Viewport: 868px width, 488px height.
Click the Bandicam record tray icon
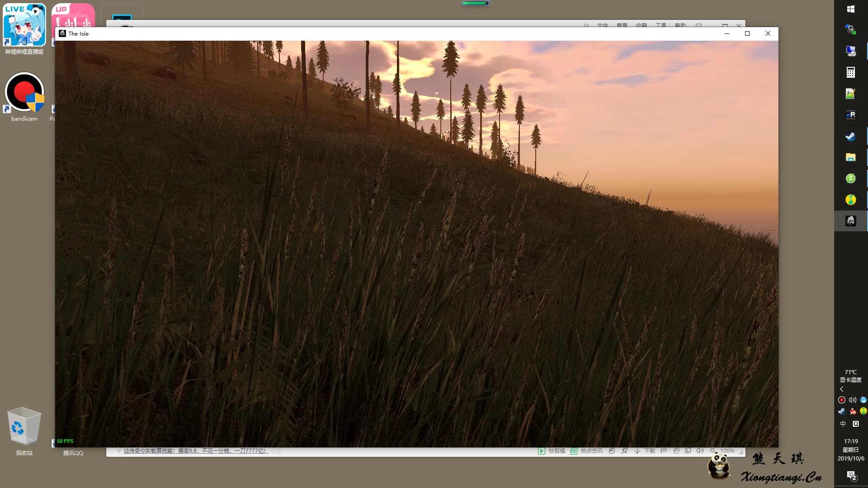coord(841,400)
